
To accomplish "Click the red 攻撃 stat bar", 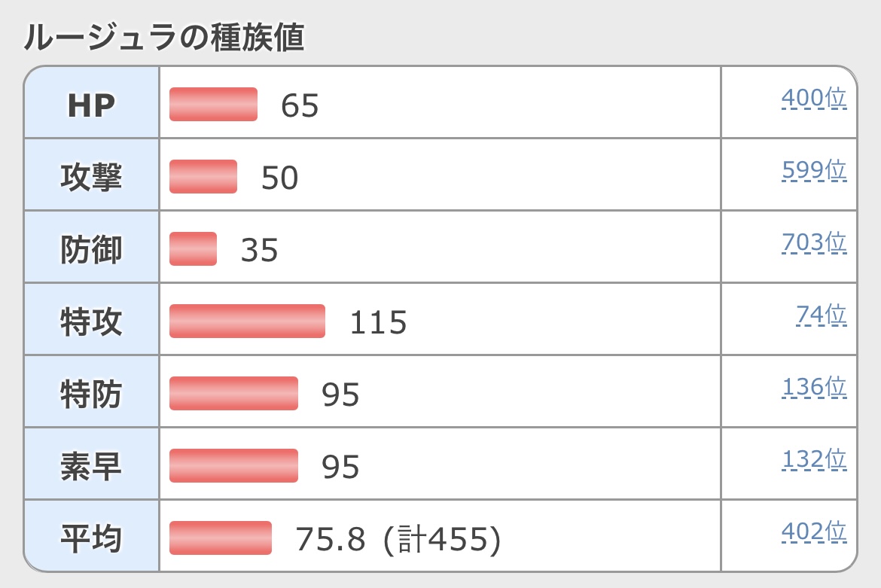I will tap(203, 176).
